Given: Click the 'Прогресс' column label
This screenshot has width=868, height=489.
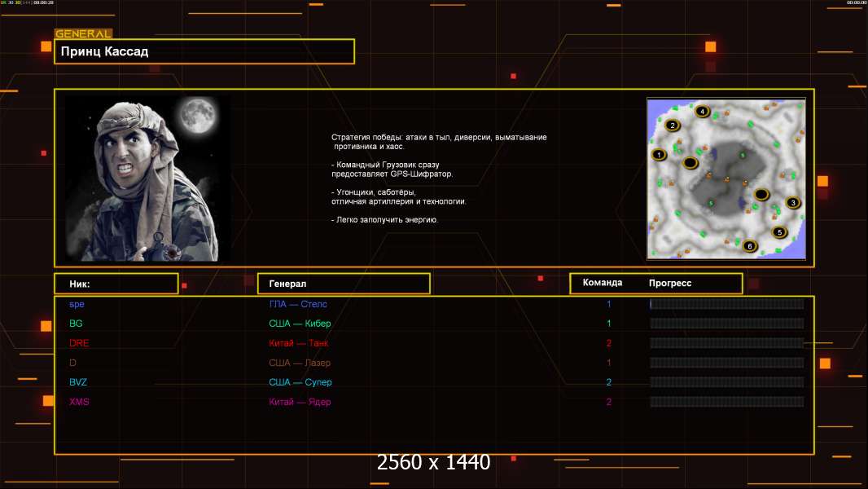Looking at the screenshot, I should coord(670,283).
